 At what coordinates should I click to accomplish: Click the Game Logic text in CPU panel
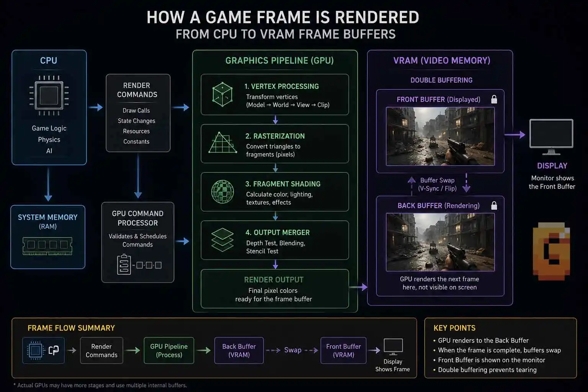(x=49, y=128)
